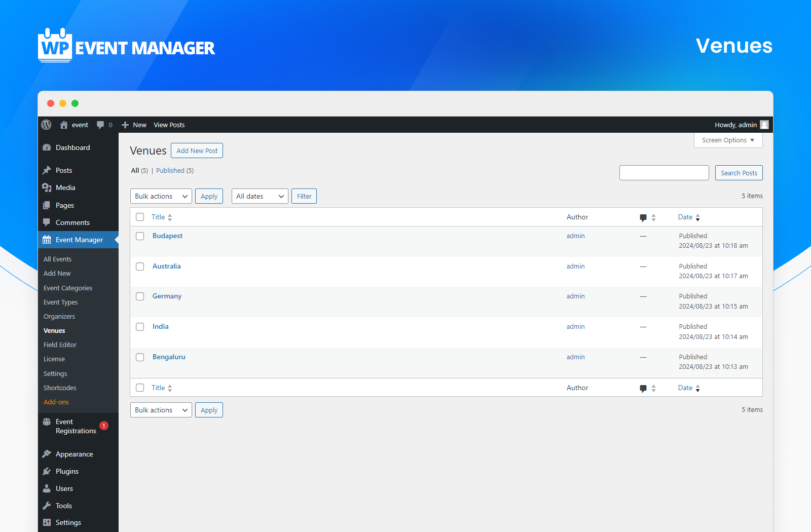Click Date sort arrows in table footer
This screenshot has width=811, height=532.
coord(698,388)
